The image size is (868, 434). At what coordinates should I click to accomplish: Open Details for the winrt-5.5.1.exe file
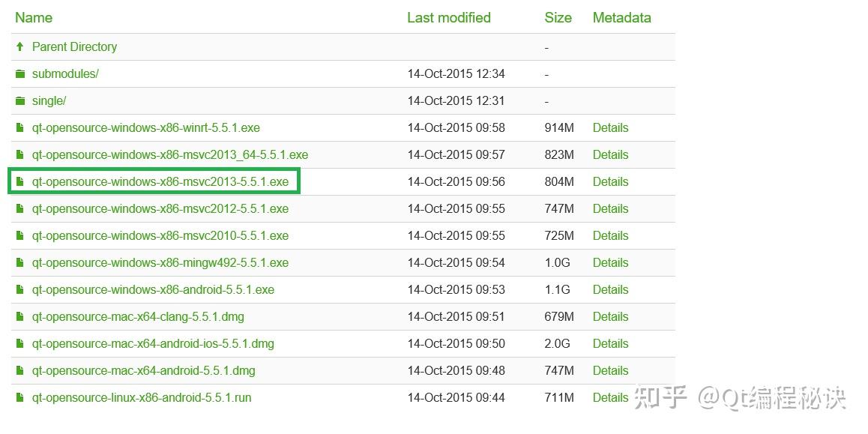[610, 127]
